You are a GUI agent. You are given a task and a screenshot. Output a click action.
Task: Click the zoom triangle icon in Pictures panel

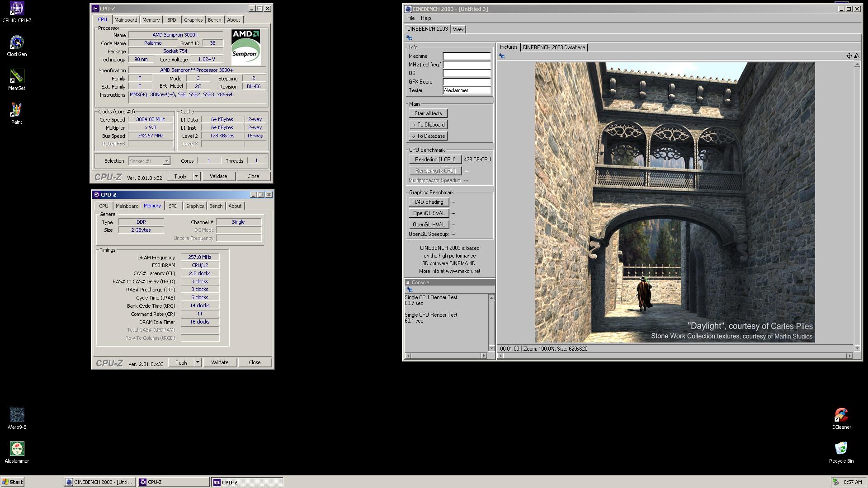pos(856,56)
